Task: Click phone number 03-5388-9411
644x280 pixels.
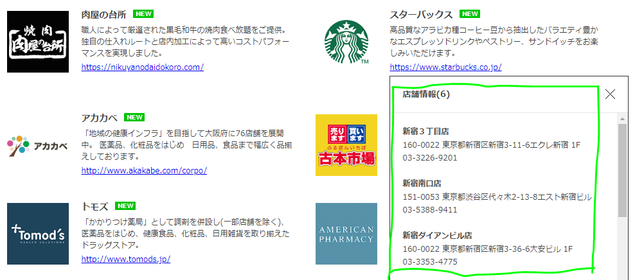Action: click(429, 210)
